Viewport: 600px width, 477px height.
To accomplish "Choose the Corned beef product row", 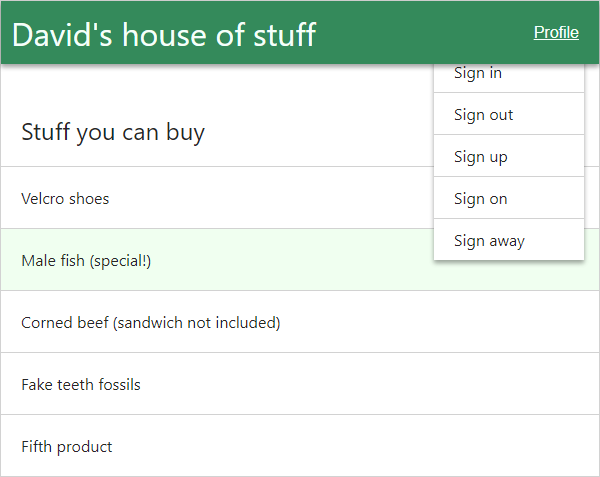I will [150, 323].
